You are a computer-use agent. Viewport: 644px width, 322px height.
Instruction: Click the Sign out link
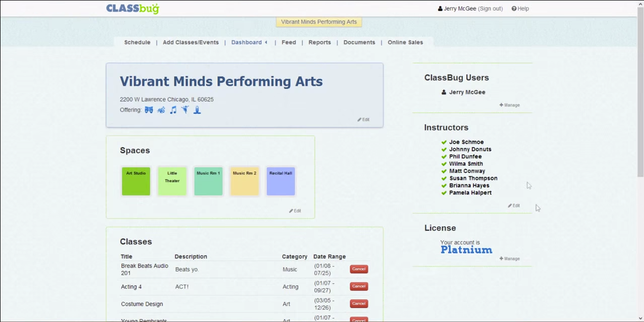coord(490,9)
